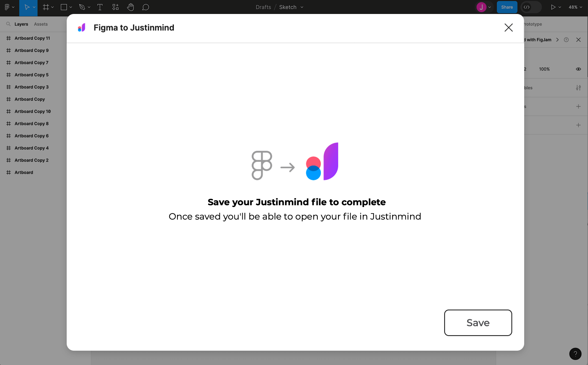Expand the avatar dropdown arrow

tap(489, 7)
